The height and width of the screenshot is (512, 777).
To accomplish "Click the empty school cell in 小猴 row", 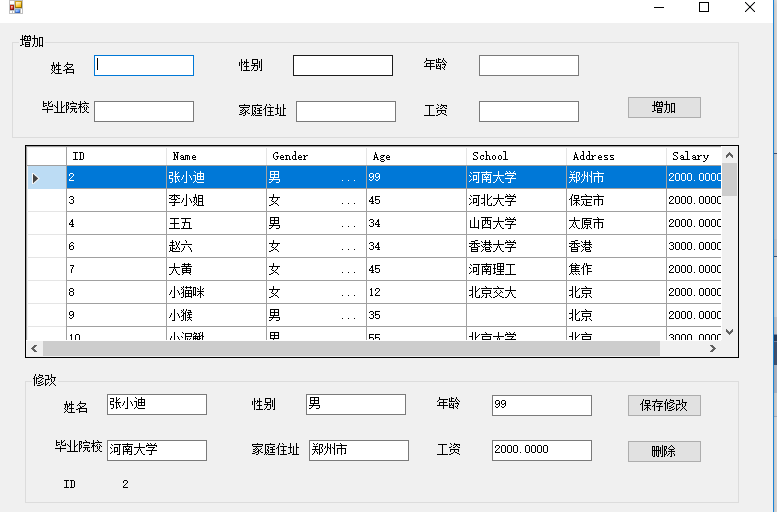I will (x=517, y=315).
